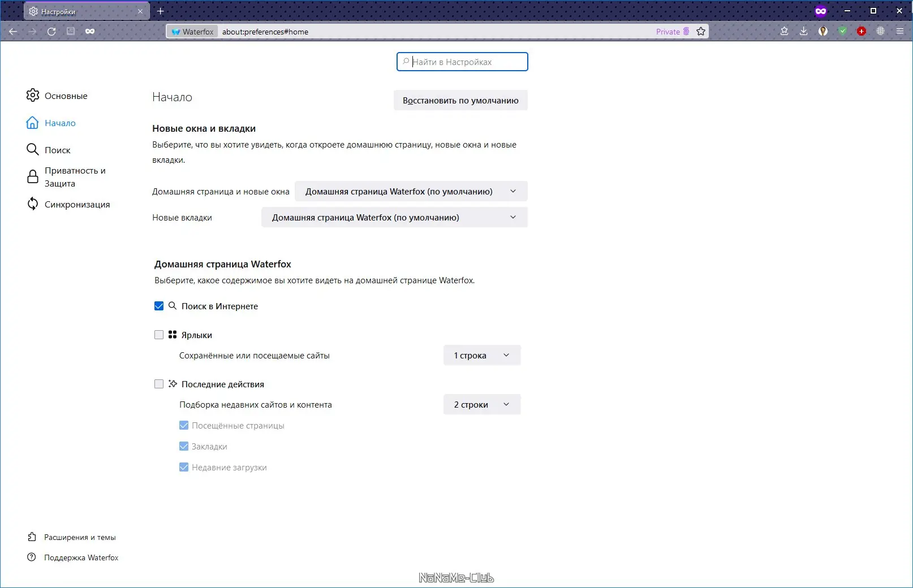Screen dimensions: 913x588
Task: Open the bookmarks tray toolbar icon
Action: [784, 32]
